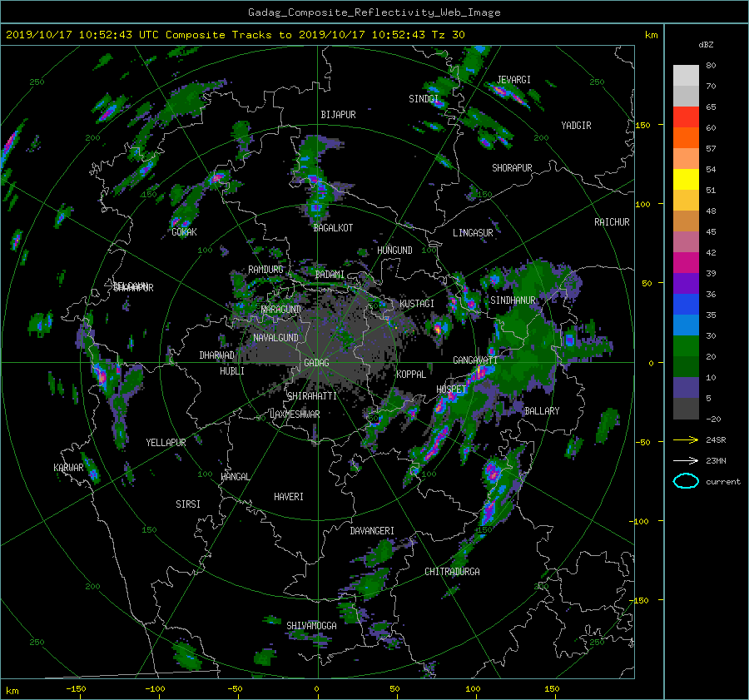Click the BALLARY city label
This screenshot has height=700, width=749.
[542, 411]
